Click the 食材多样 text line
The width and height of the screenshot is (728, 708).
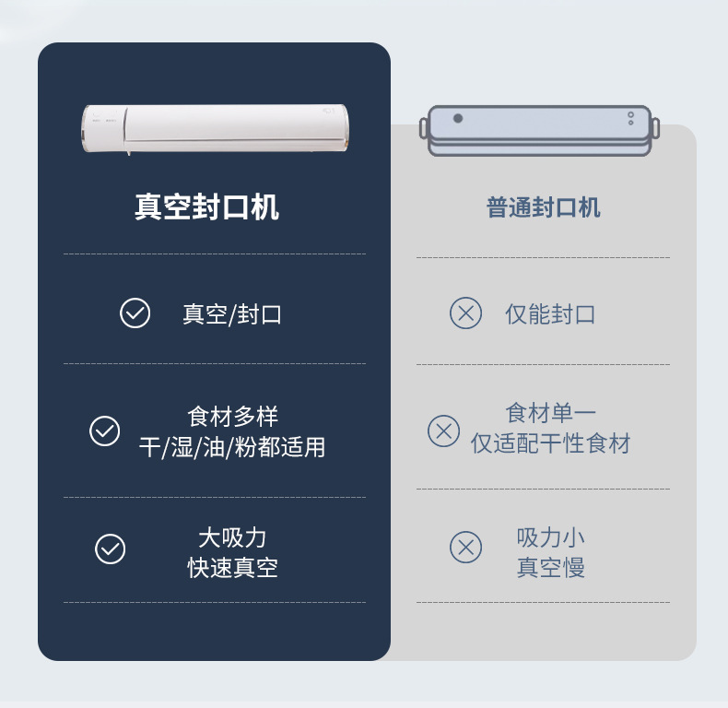232,417
